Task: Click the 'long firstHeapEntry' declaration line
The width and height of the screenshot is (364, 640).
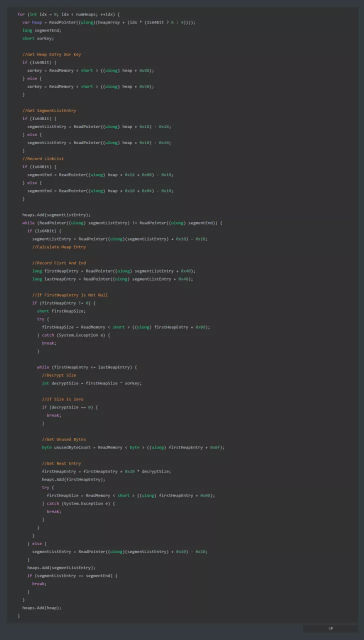Action: pos(114,270)
